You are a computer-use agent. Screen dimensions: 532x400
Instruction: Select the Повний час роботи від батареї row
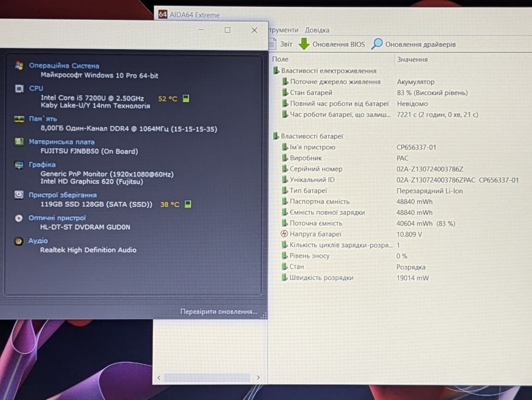coord(355,103)
